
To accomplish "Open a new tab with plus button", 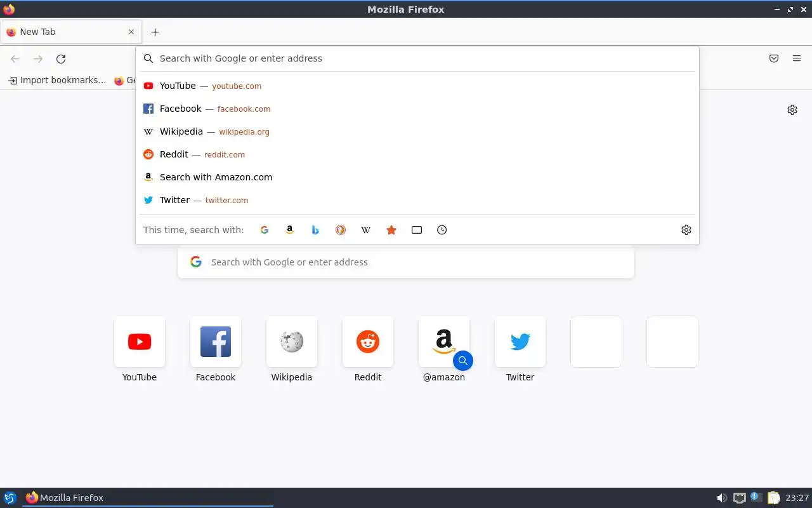I will 155,32.
